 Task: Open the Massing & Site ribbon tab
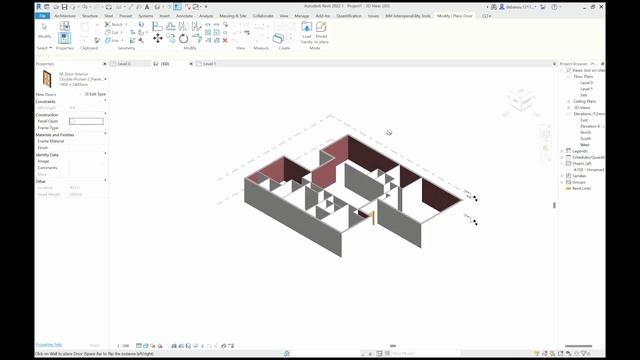pyautogui.click(x=233, y=16)
